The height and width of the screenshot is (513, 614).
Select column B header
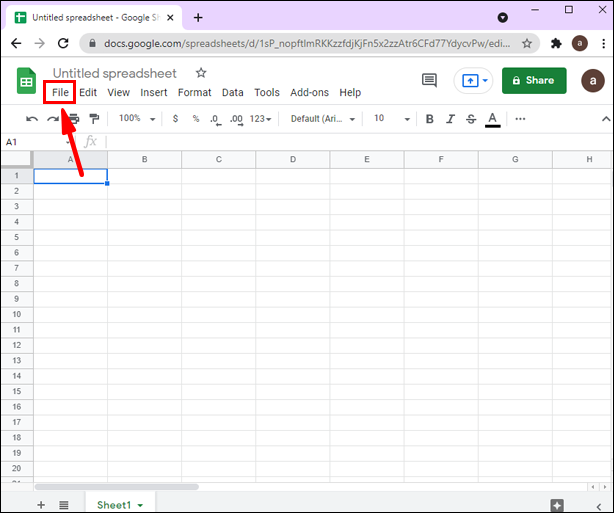point(144,159)
